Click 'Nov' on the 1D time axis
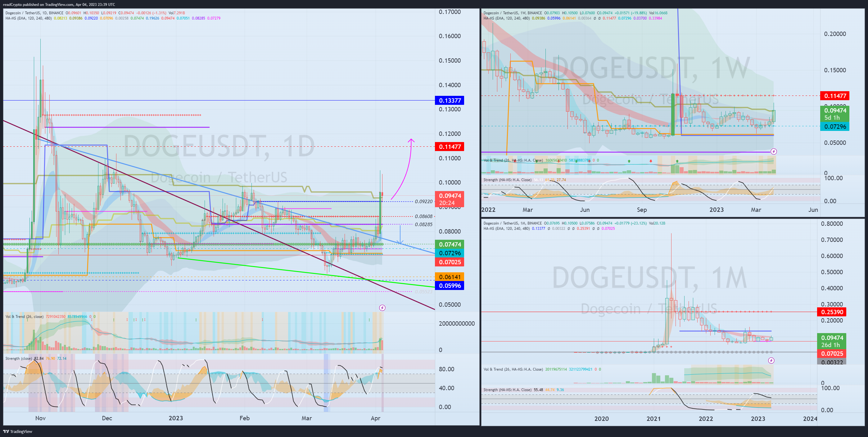Image resolution: width=868 pixels, height=437 pixels. (40, 418)
